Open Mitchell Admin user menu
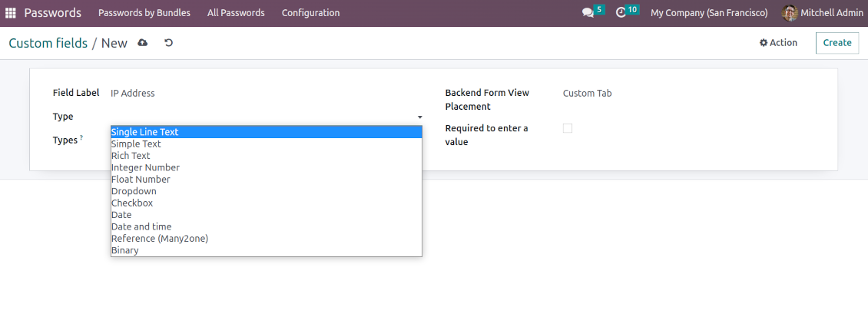The image size is (868, 317). point(823,13)
